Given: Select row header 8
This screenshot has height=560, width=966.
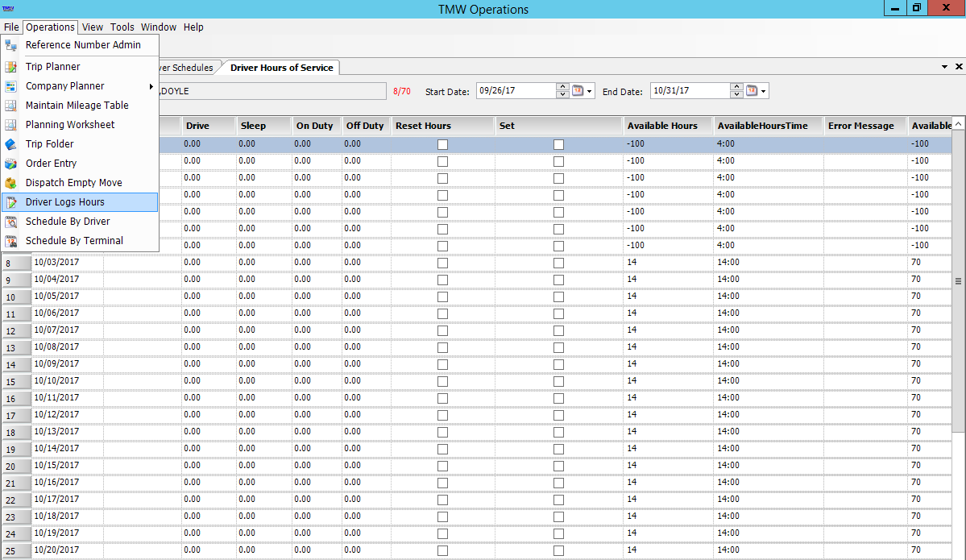Looking at the screenshot, I should point(17,263).
